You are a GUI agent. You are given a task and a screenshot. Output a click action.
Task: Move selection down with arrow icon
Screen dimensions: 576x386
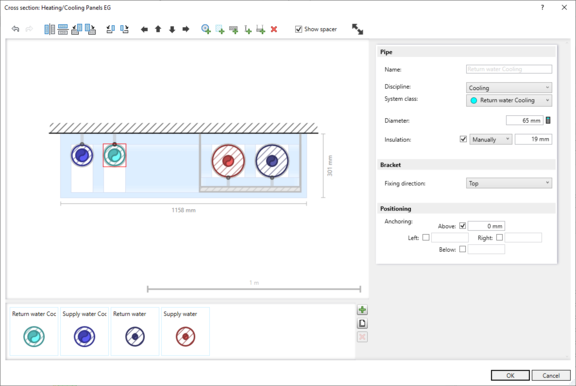(172, 29)
